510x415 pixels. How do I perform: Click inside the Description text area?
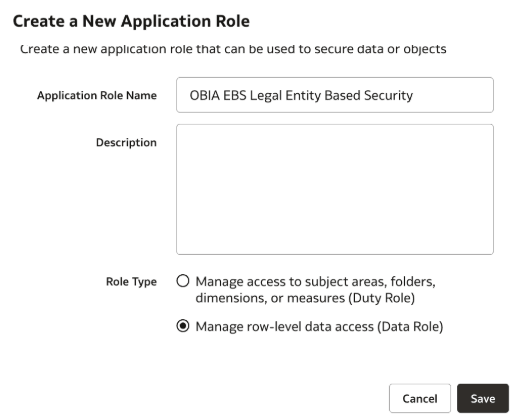(335, 189)
